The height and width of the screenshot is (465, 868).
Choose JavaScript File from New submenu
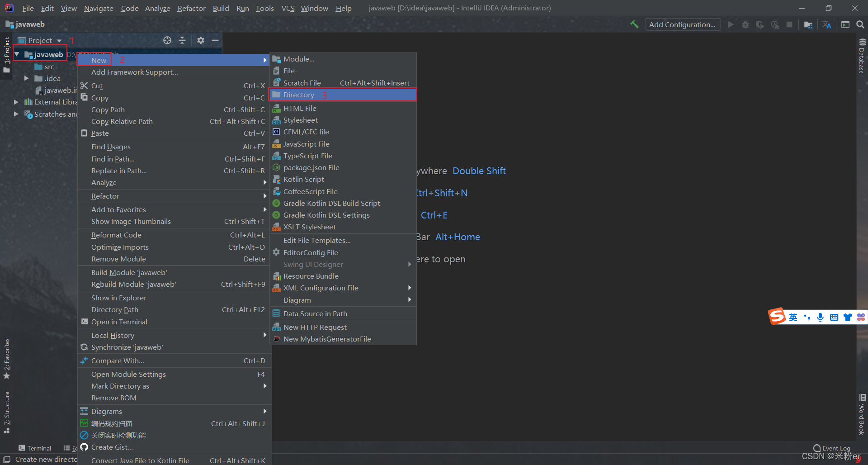coord(343,144)
